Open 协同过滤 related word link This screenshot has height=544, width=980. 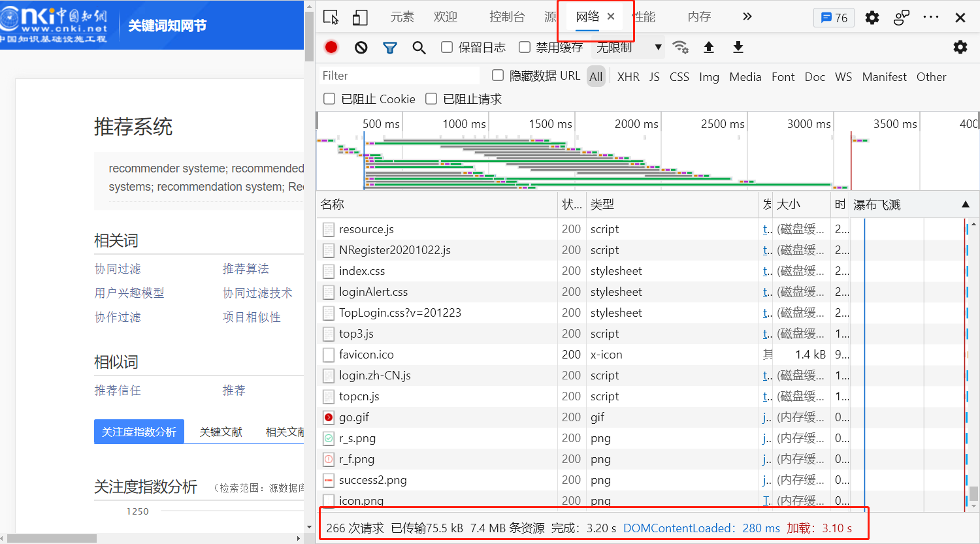tap(118, 269)
